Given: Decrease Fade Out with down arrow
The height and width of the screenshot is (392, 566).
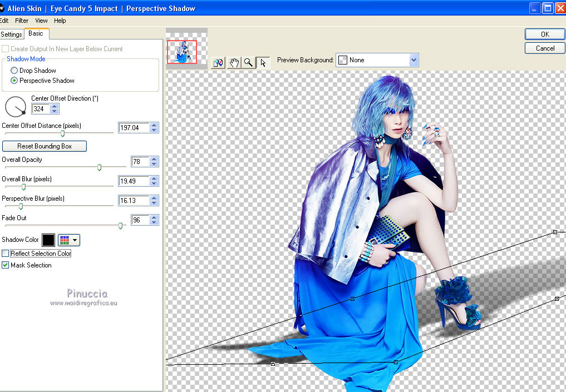Looking at the screenshot, I should (154, 222).
